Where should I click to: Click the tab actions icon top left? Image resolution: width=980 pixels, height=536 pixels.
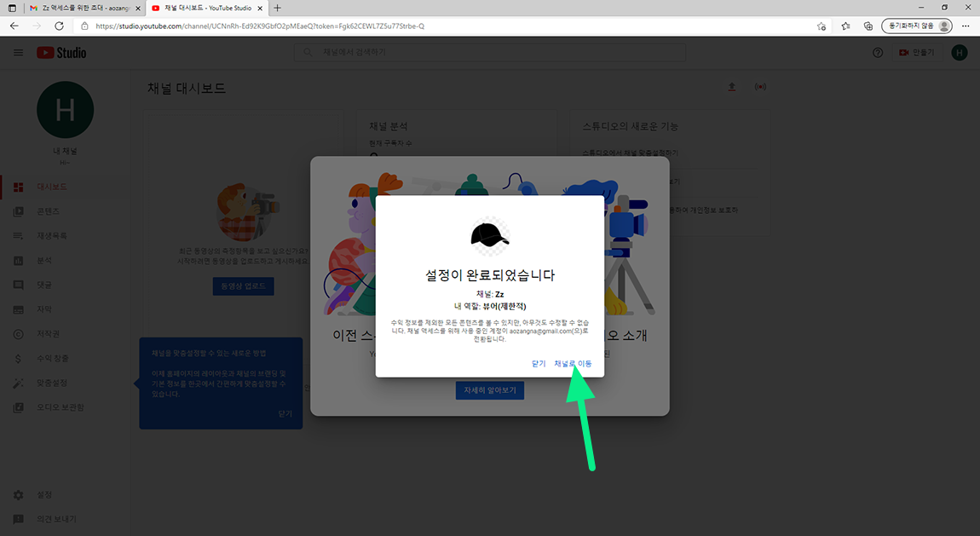(x=12, y=9)
